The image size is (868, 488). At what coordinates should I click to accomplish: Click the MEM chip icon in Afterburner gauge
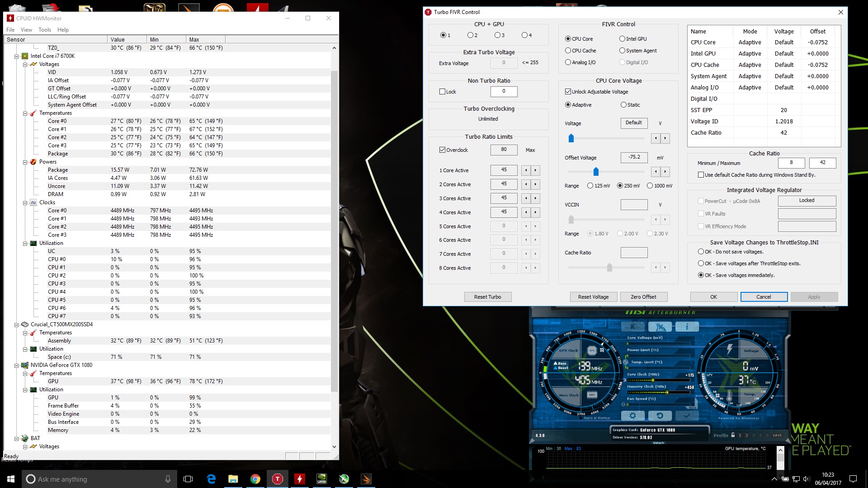[x=592, y=395]
